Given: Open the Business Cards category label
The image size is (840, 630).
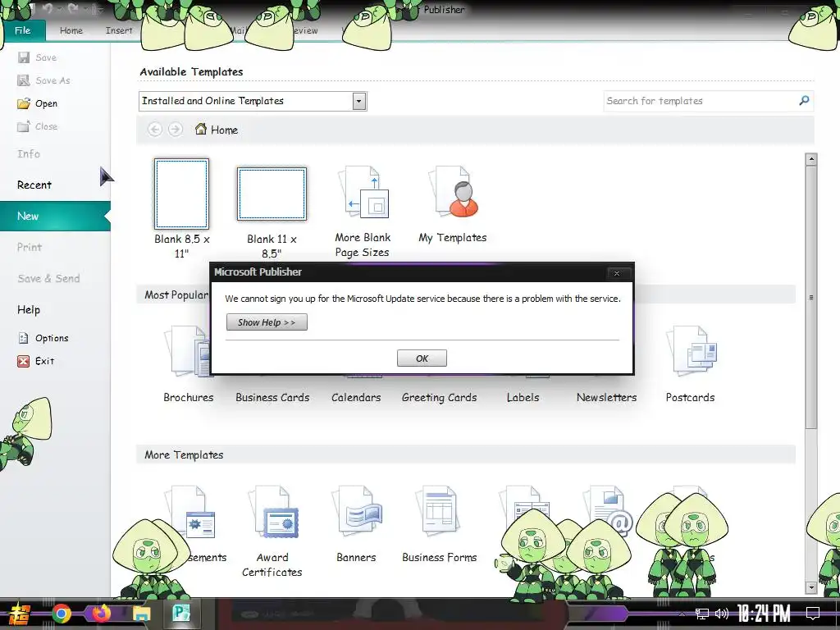Looking at the screenshot, I should pos(272,398).
